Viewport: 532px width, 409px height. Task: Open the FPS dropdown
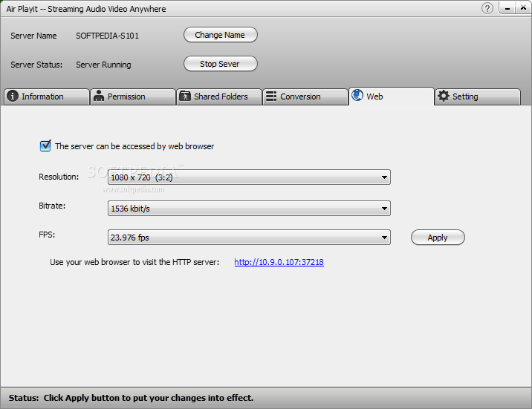pos(249,238)
